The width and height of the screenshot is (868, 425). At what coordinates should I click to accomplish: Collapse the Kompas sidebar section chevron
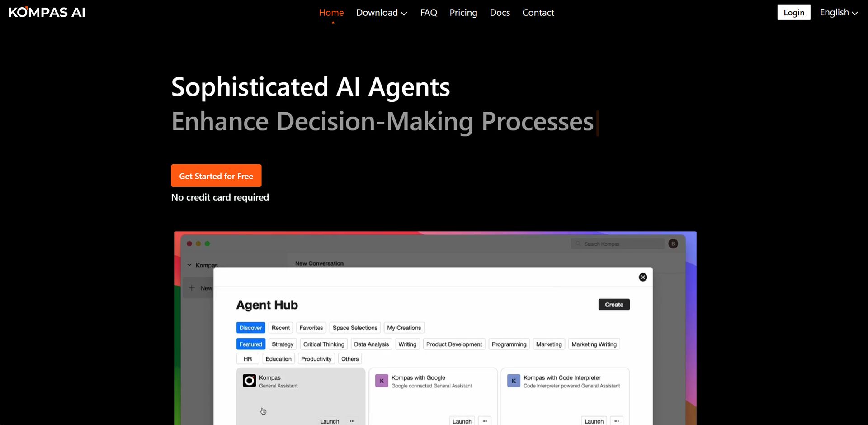pyautogui.click(x=189, y=265)
